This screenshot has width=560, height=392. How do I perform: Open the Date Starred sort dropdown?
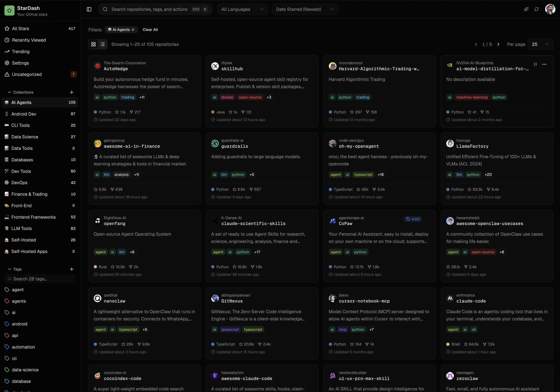tap(305, 9)
